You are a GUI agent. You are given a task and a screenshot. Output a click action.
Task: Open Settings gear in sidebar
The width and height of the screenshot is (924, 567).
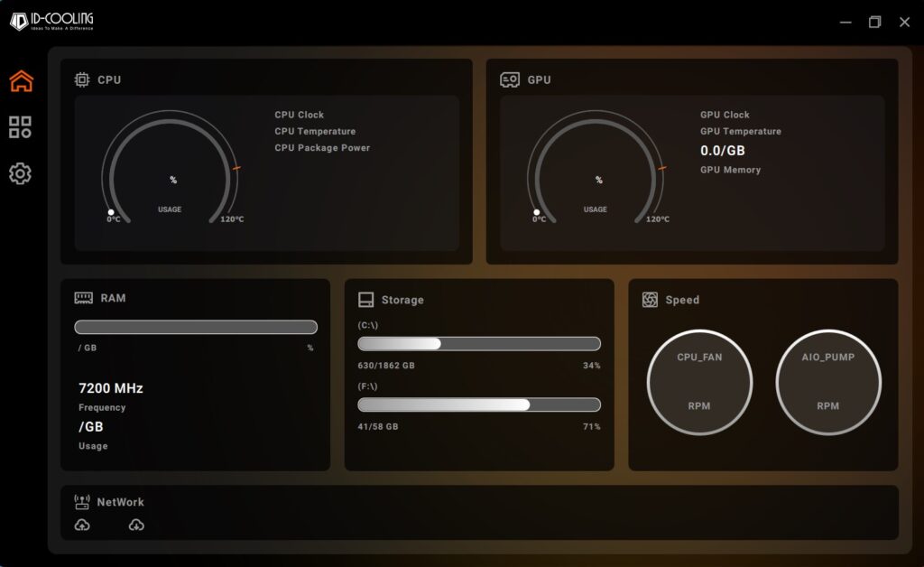click(x=20, y=173)
